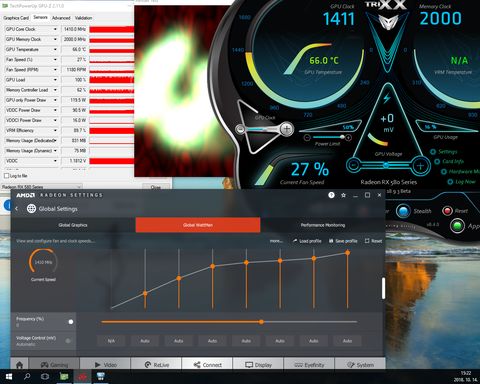Click the TriXX GPU Clock plus button
480x384 pixels.
(x=287, y=129)
